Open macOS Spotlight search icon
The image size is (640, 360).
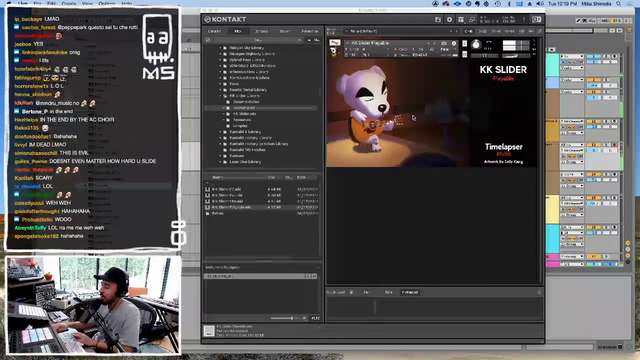[619, 4]
